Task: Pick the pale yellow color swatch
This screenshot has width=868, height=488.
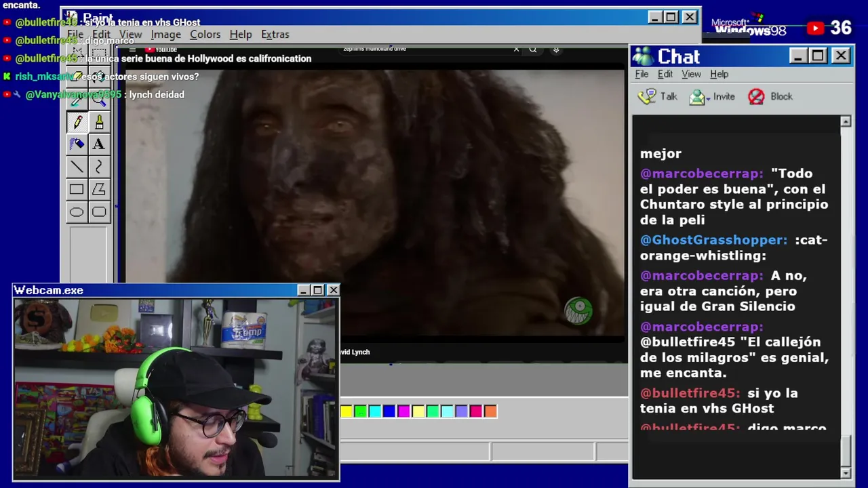Action: [418, 411]
